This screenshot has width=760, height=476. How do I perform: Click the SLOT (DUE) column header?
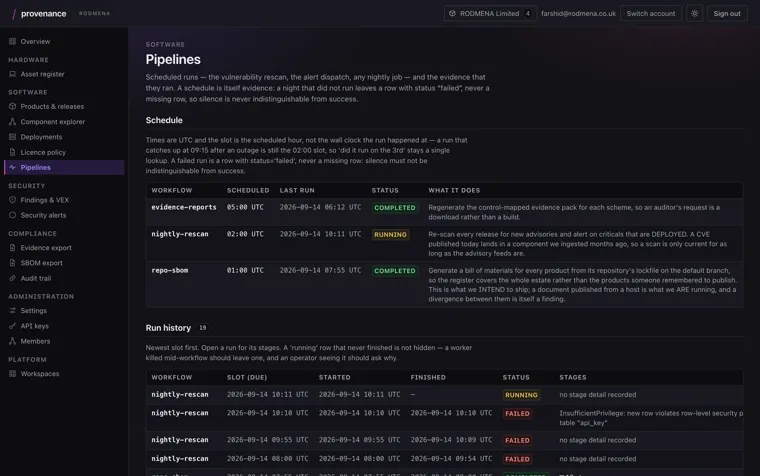point(247,377)
